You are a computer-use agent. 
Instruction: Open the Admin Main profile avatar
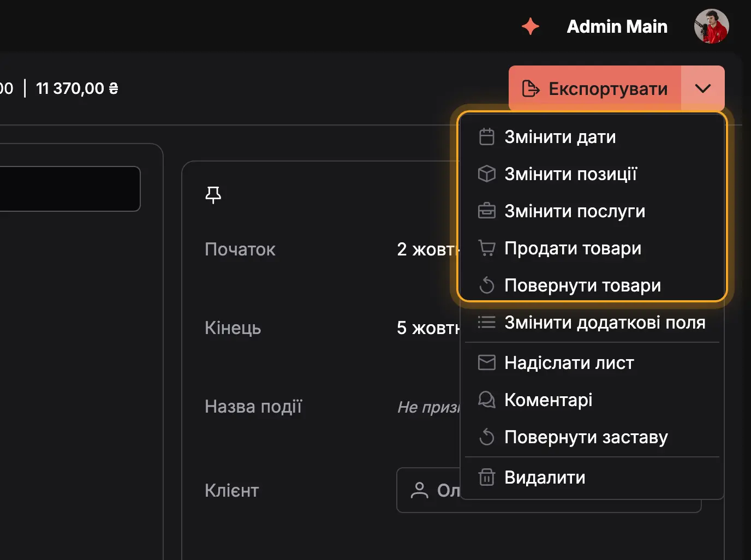(711, 26)
